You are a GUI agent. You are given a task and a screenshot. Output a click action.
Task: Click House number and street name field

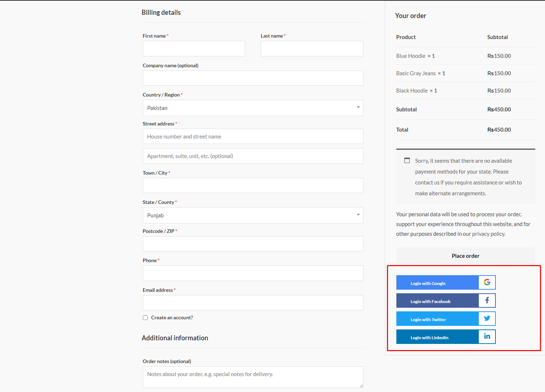pos(253,136)
